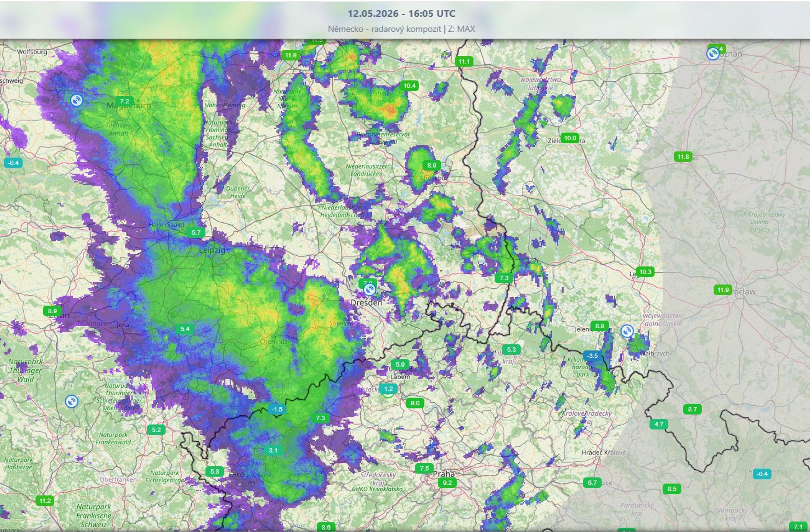Click the 5.7 marker near Halle (Saale)
Image resolution: width=810 pixels, height=532 pixels.
click(196, 232)
